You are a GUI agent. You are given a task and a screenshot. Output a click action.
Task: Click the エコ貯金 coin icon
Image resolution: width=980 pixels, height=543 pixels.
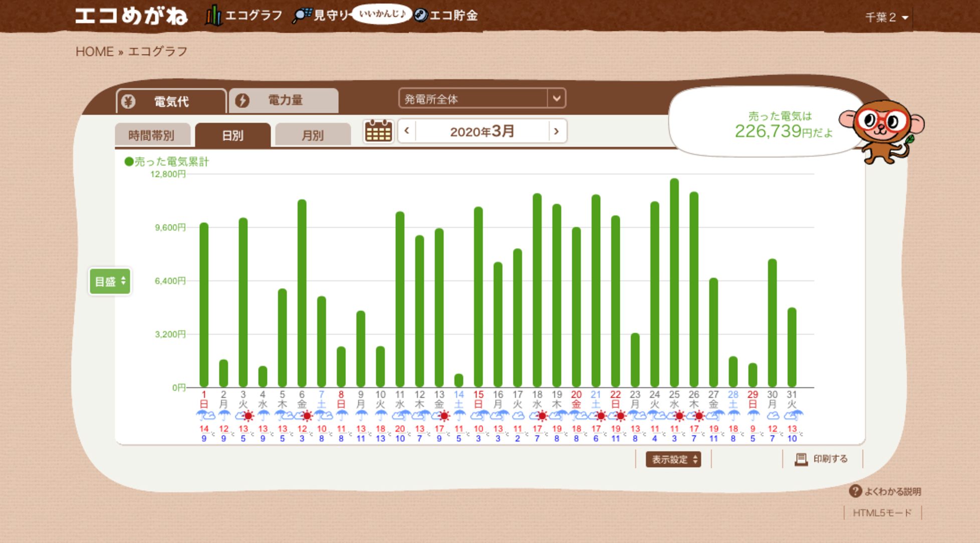click(421, 16)
